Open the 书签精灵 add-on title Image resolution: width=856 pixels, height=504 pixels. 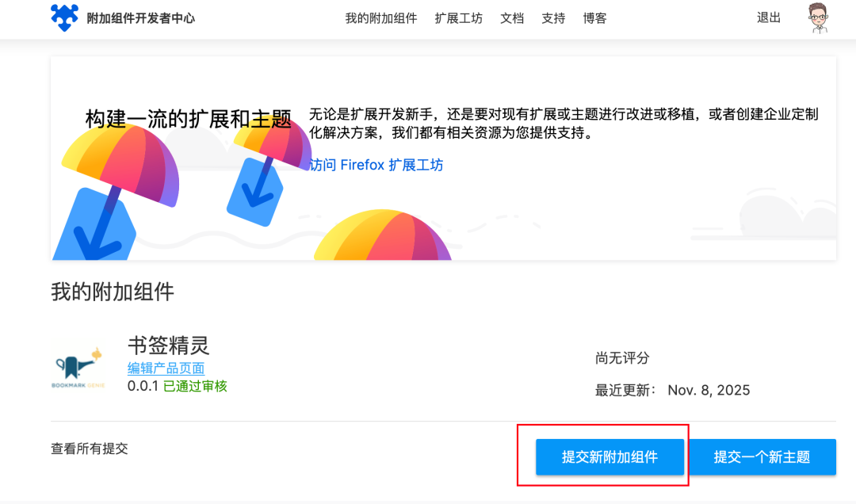[x=168, y=346]
